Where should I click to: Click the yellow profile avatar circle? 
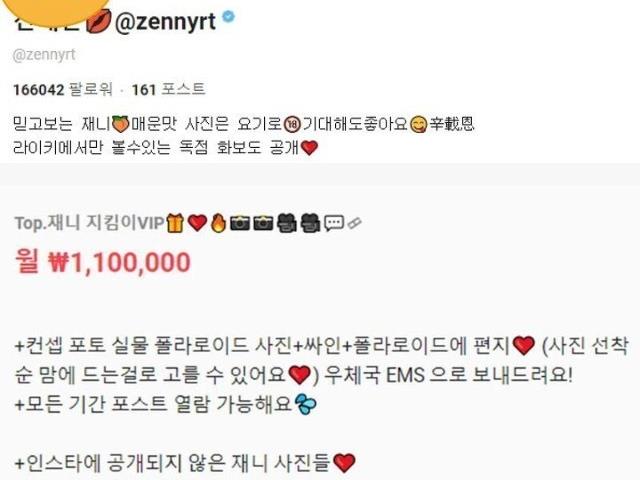click(x=55, y=10)
